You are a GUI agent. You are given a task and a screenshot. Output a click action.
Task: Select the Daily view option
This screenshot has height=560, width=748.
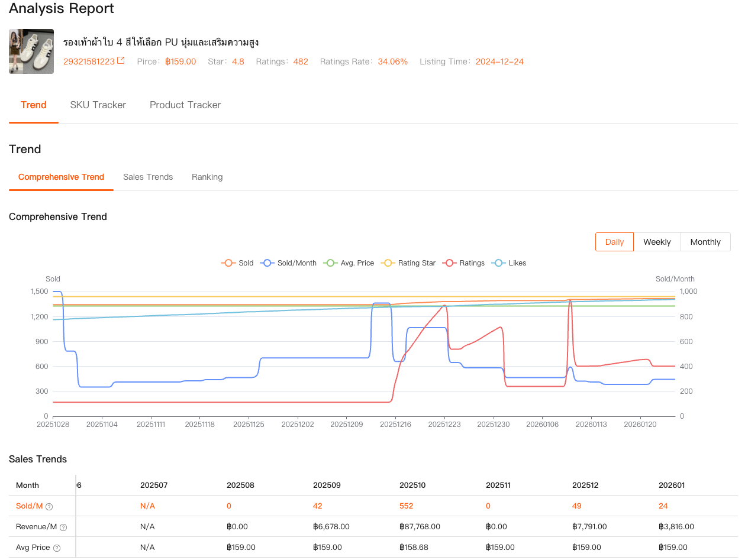[614, 242]
